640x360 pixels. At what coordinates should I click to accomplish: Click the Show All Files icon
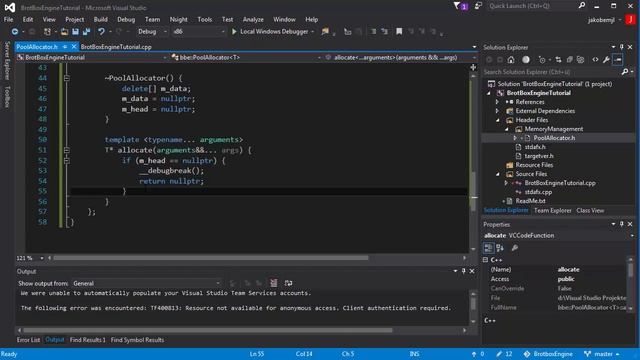[x=580, y=60]
